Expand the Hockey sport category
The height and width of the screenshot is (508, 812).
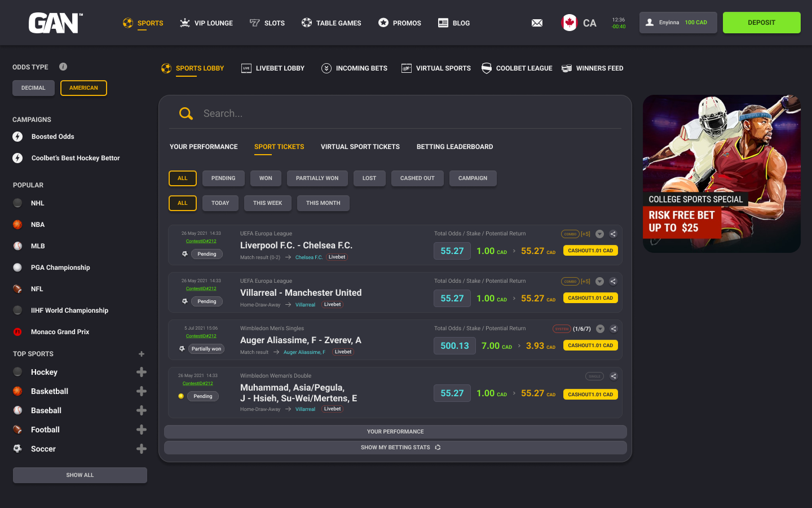pyautogui.click(x=142, y=372)
